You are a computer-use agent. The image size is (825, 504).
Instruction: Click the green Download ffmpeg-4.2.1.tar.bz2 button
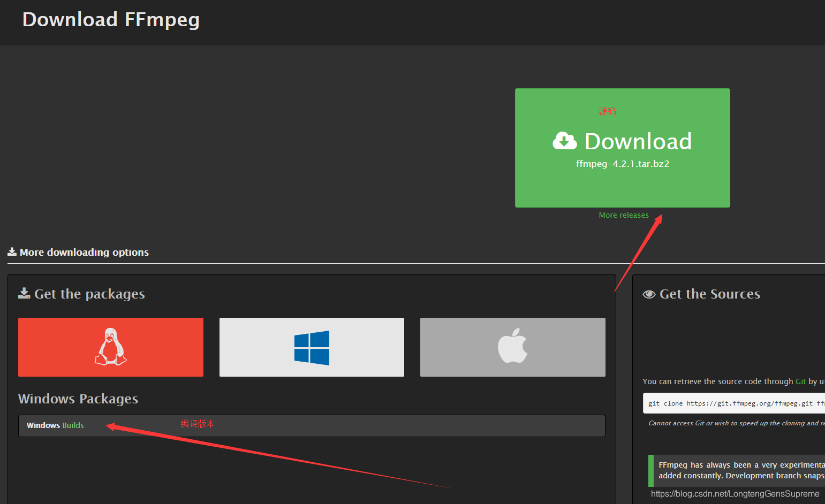pos(622,148)
